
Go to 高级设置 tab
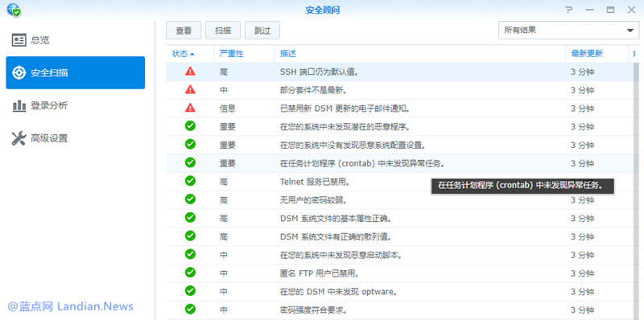(x=75, y=138)
